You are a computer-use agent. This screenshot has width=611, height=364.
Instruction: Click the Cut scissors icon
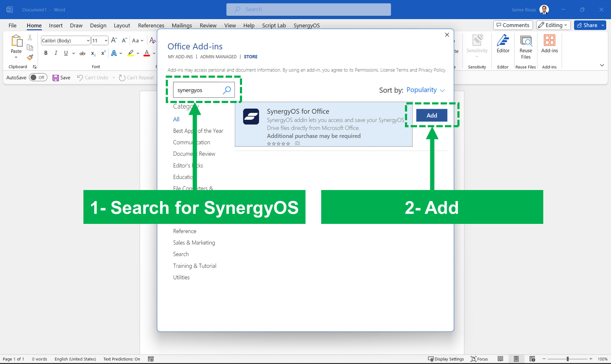pos(30,37)
